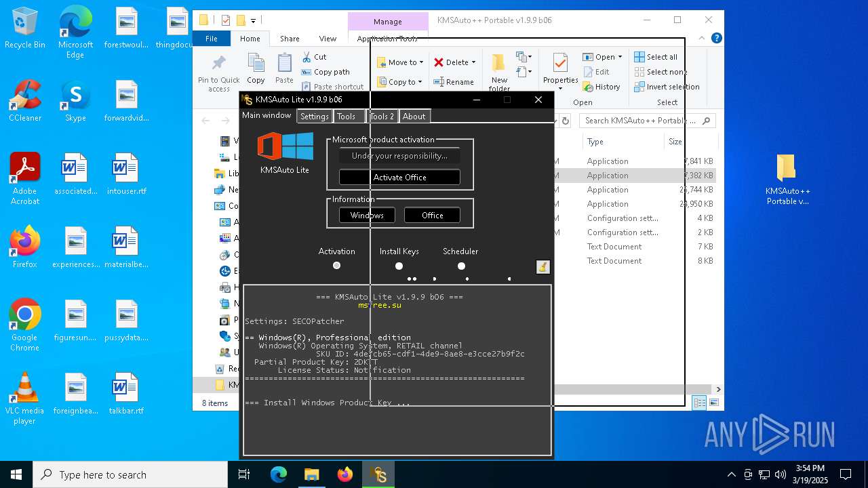Image resolution: width=868 pixels, height=488 pixels.
Task: Click New folder in the Explorer ribbon
Action: 499,73
